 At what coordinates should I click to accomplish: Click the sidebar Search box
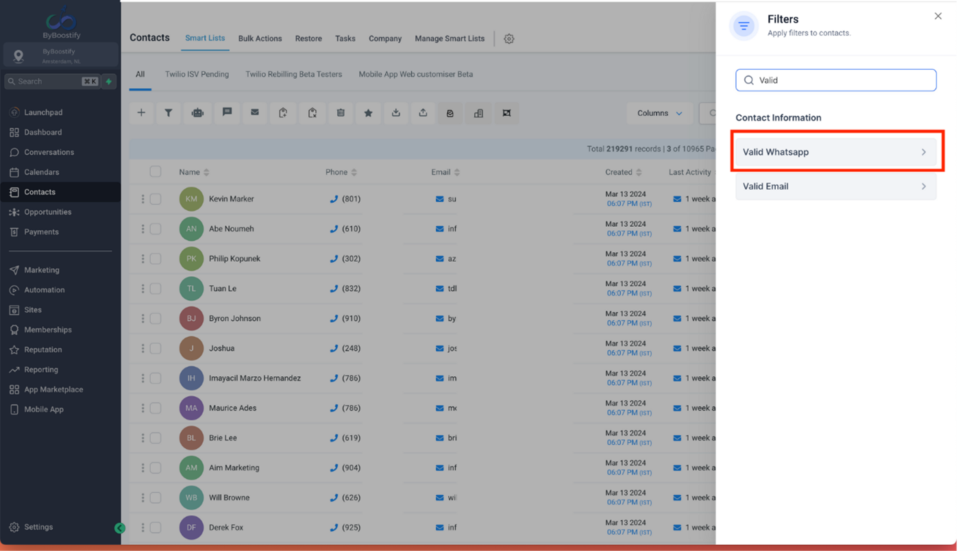(52, 82)
